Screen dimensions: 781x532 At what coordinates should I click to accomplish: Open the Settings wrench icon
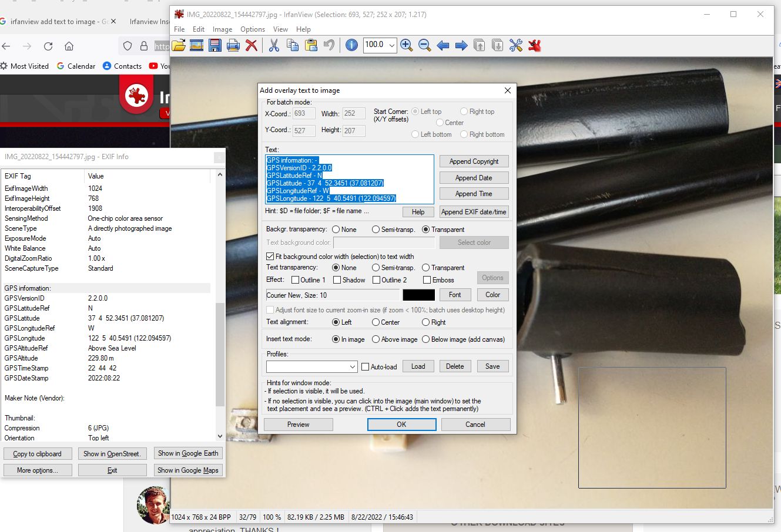click(515, 45)
